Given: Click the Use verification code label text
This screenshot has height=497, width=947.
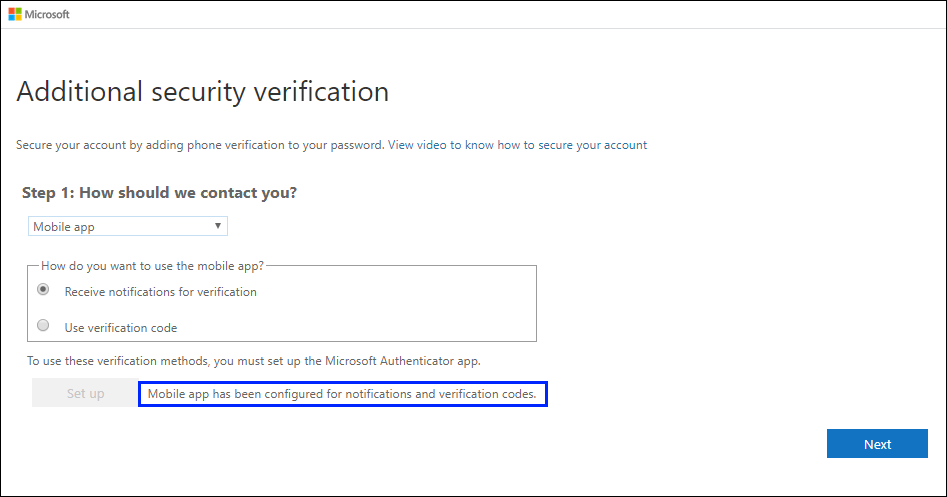Looking at the screenshot, I should click(121, 328).
